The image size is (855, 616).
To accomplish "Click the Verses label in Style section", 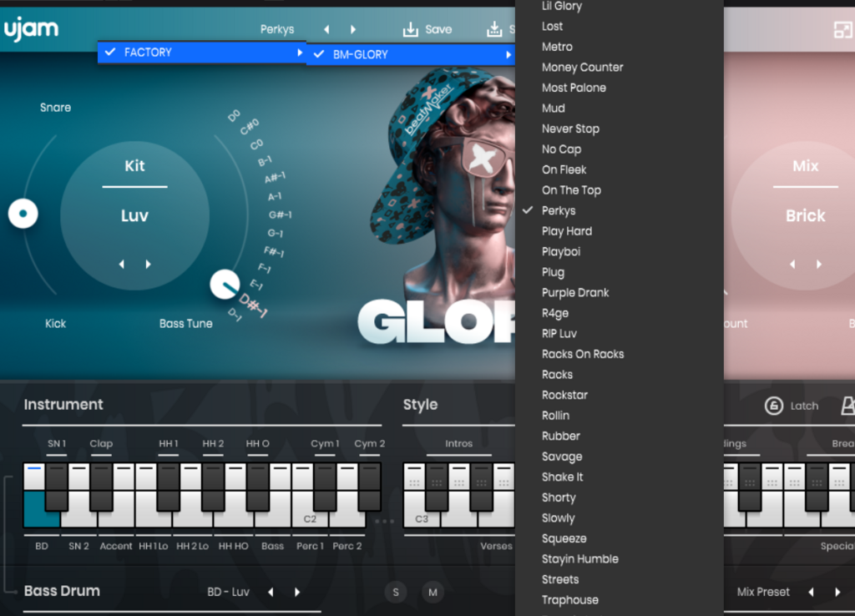I will click(496, 546).
